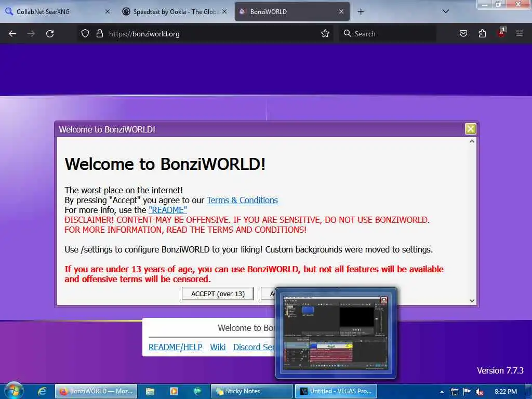Reload the bonziworld.org page
This screenshot has height=399, width=532.
point(50,34)
